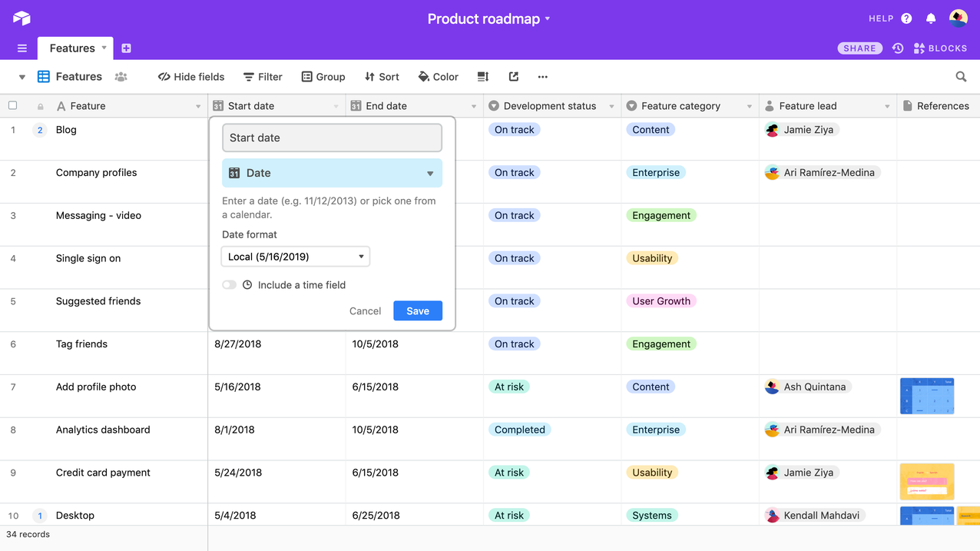Expand the Local date format dropdown
The image size is (980, 551).
(296, 257)
